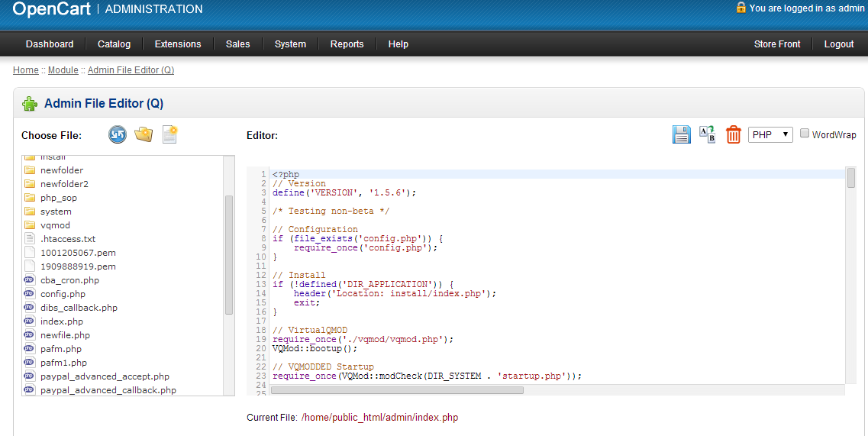This screenshot has width=868, height=436.
Task: Open the Dashboard menu
Action: coord(50,44)
